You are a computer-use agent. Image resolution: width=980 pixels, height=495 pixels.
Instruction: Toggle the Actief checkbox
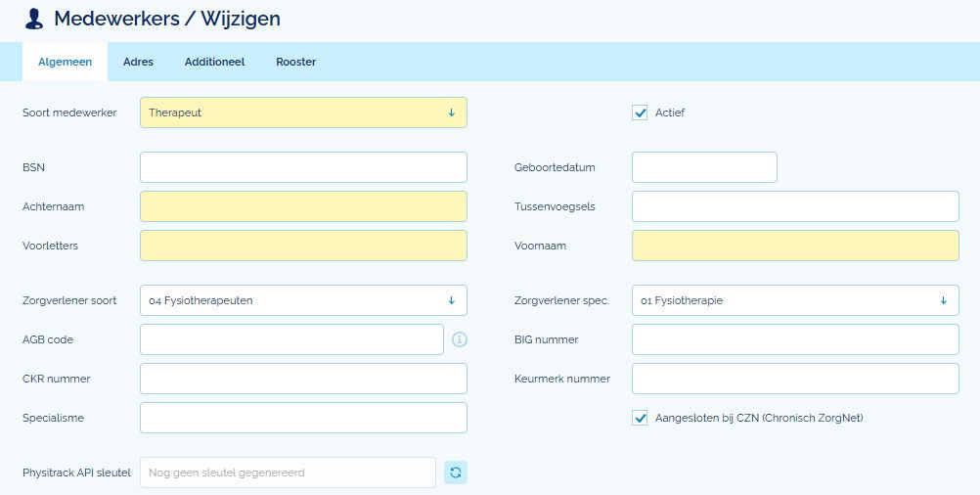(641, 112)
